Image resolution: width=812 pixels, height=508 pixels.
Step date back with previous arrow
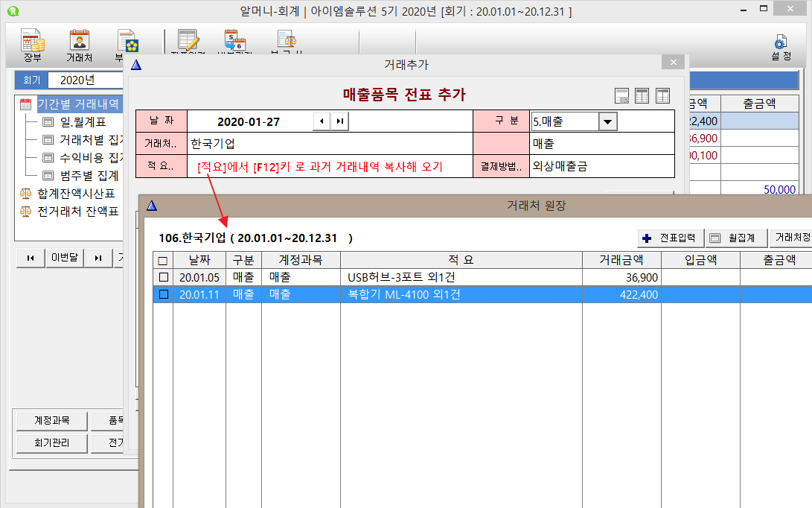pos(322,121)
